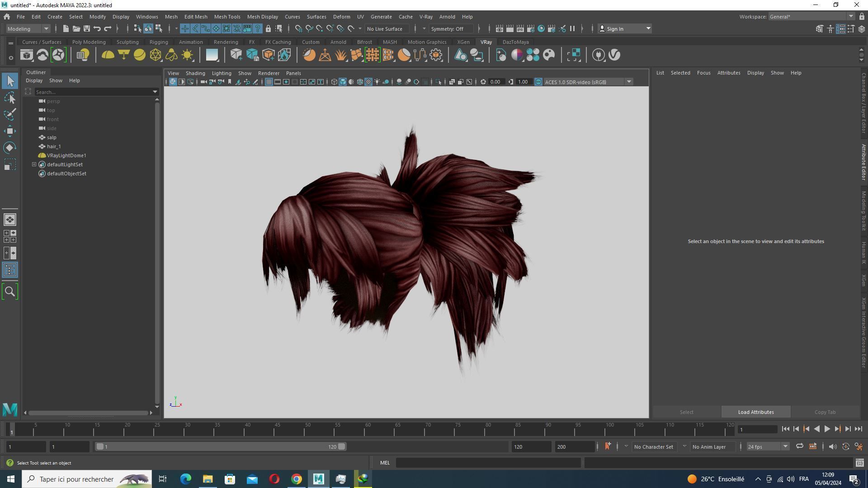Open the Mesh Tools menu

click(x=227, y=17)
